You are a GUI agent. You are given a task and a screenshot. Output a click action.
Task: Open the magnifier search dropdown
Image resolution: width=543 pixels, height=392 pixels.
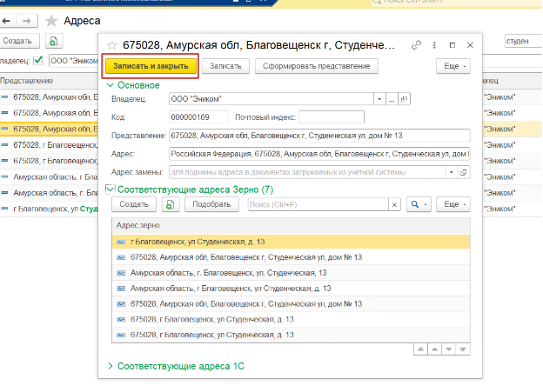pyautogui.click(x=418, y=204)
